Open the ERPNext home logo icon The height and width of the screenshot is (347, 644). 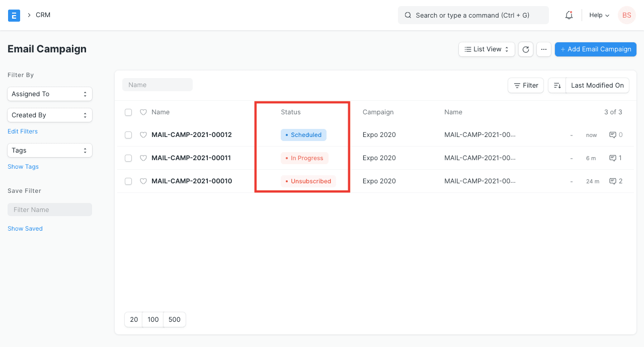coord(14,15)
